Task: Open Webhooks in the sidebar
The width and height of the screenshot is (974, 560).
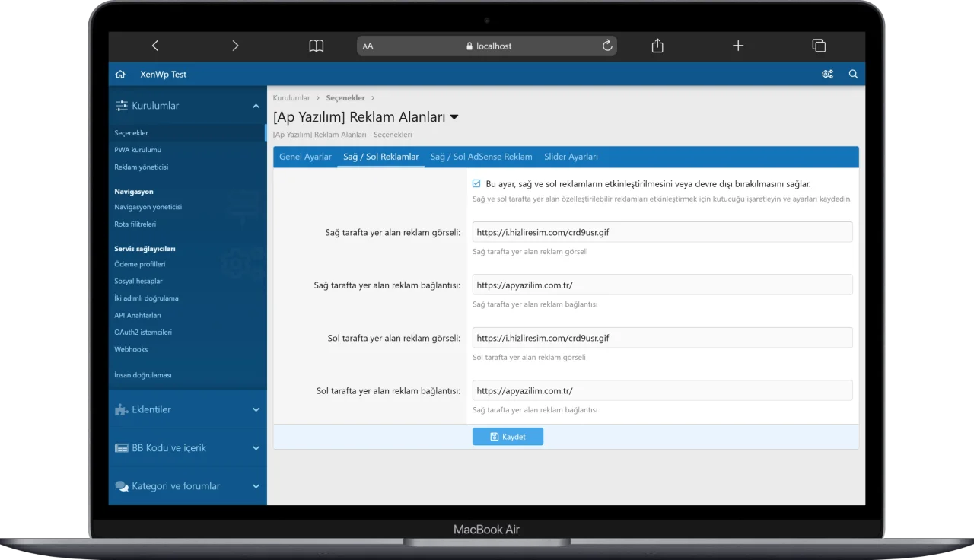Action: point(131,349)
